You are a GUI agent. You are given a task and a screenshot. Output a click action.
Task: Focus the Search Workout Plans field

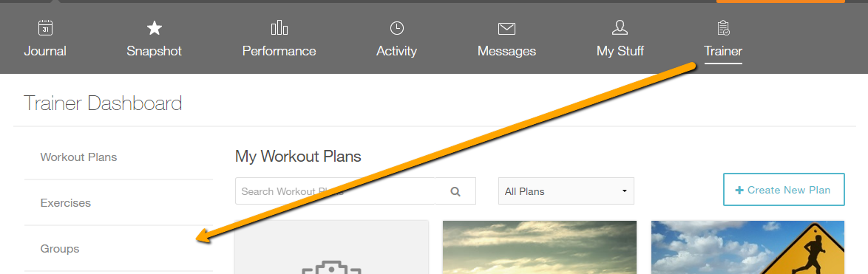pyautogui.click(x=336, y=191)
